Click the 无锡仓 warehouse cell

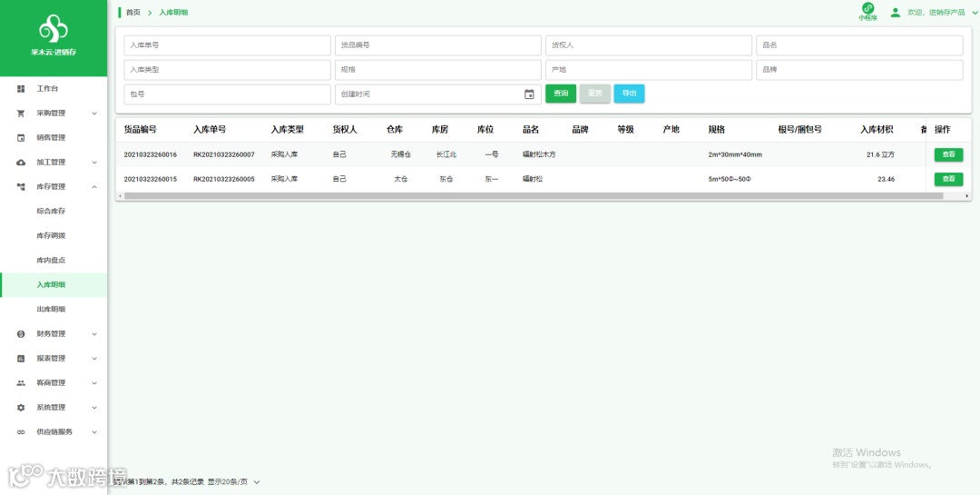pos(401,154)
